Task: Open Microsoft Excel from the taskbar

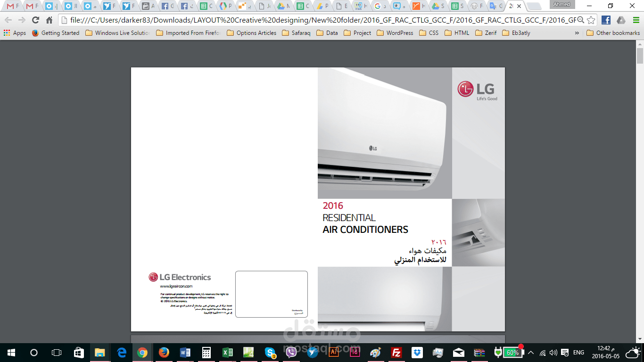Action: click(x=227, y=353)
